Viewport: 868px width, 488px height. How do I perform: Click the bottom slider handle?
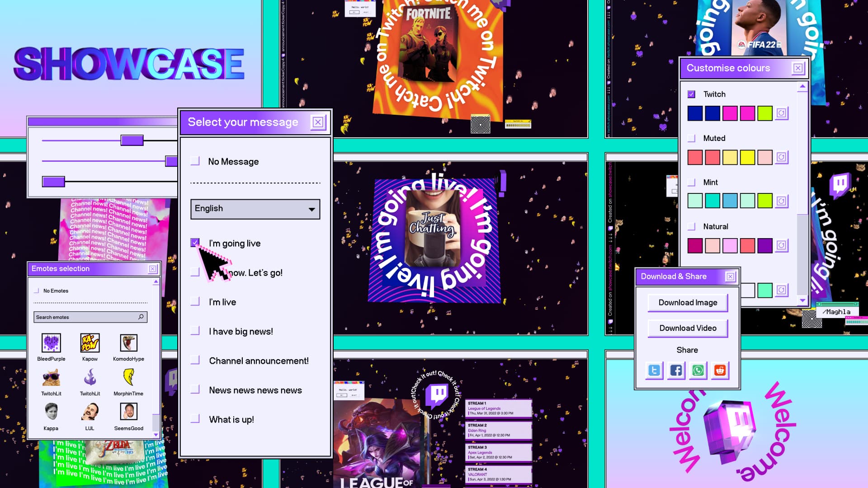coord(53,182)
